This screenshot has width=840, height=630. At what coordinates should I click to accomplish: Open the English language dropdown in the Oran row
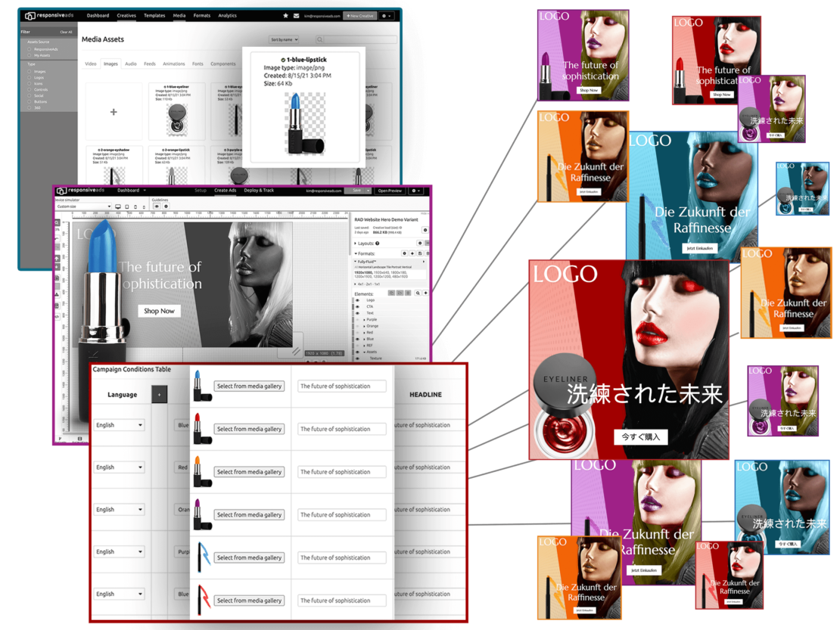click(x=119, y=510)
